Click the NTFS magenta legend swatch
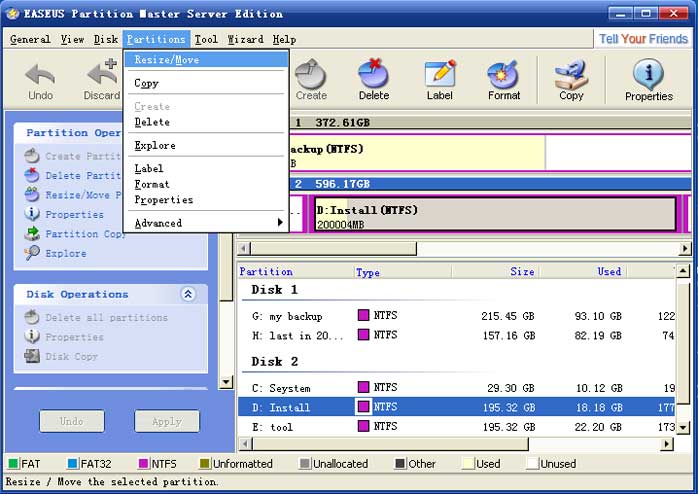 [x=143, y=463]
